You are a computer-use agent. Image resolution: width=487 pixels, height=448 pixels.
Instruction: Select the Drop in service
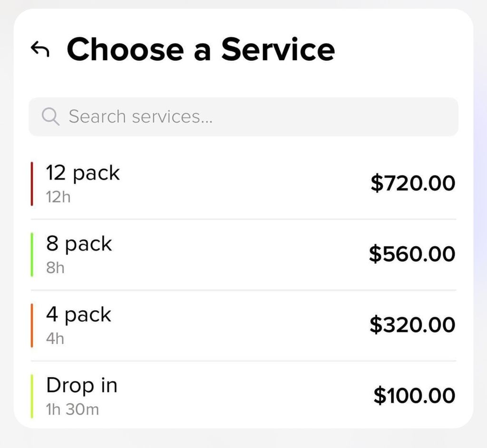coord(243,396)
